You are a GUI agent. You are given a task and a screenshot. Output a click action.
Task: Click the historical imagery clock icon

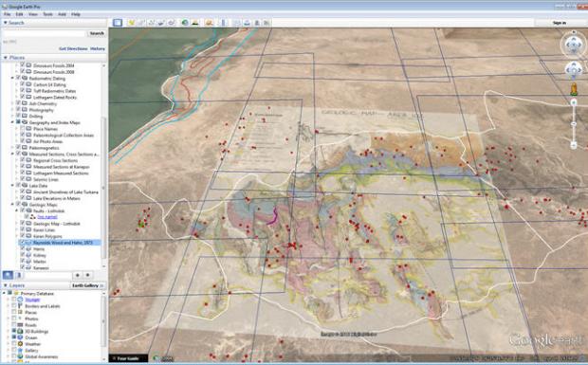pos(185,23)
